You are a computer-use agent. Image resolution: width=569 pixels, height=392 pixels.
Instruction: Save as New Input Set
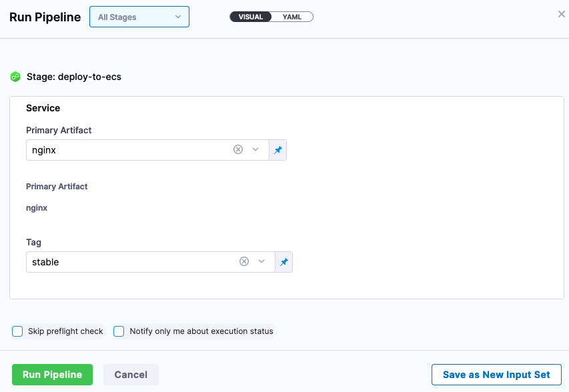coord(496,375)
